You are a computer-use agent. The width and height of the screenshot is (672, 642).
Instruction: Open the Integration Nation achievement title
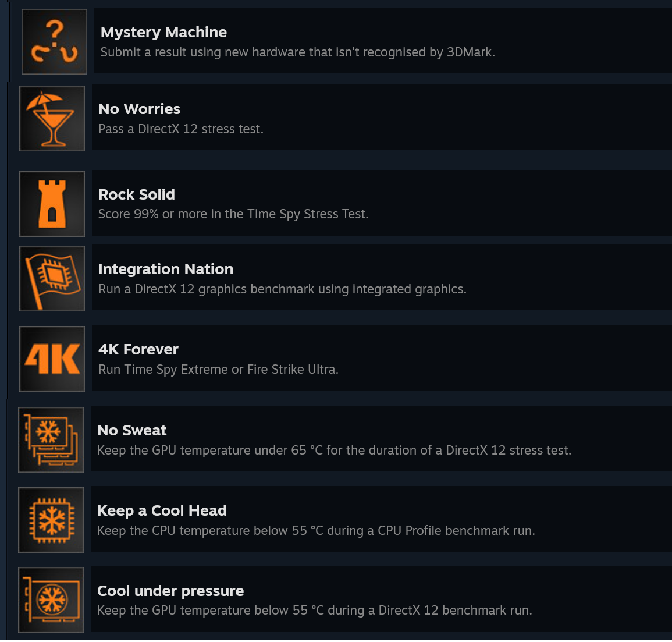point(165,269)
